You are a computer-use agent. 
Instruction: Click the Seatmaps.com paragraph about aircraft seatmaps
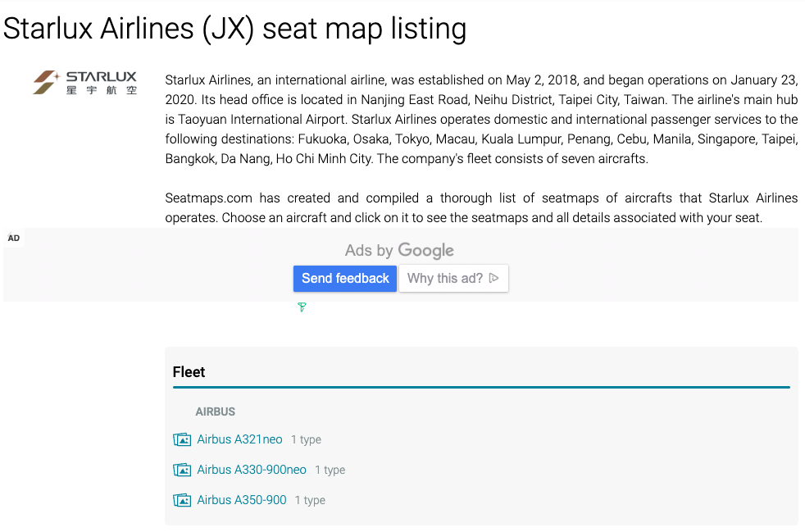click(481, 208)
